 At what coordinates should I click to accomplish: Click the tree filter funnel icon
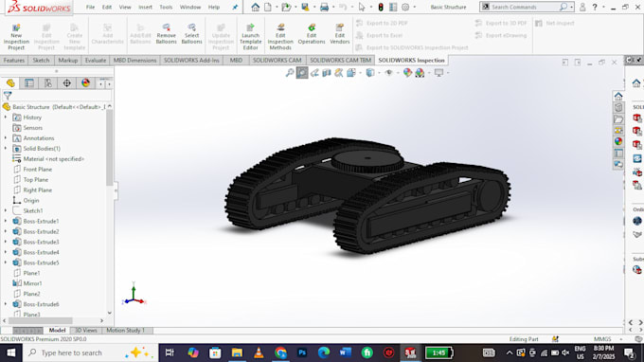(x=8, y=96)
